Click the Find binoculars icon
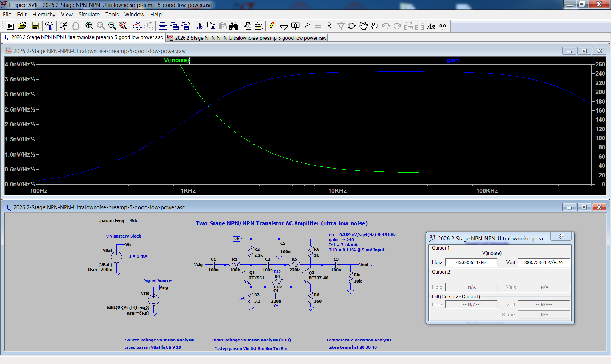611x364 pixels. tap(233, 26)
